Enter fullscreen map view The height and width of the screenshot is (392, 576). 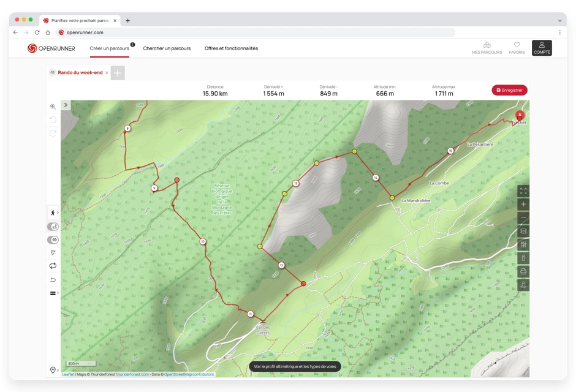(523, 190)
